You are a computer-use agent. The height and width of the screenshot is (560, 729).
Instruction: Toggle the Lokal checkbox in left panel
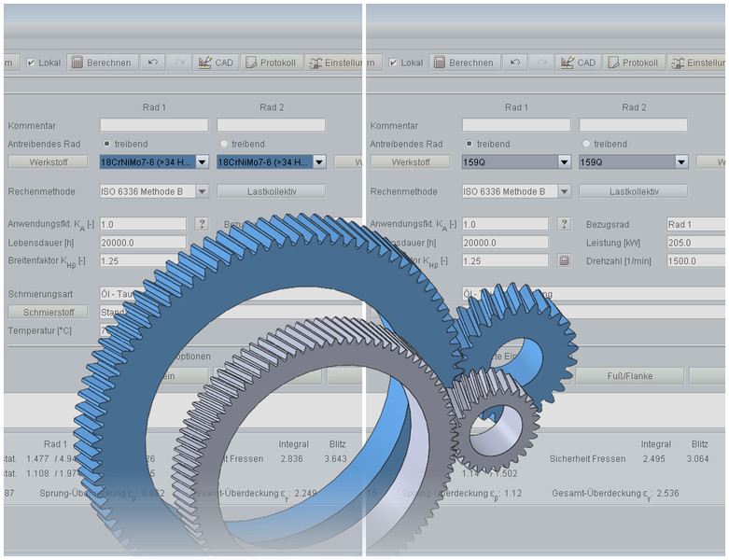coord(31,63)
